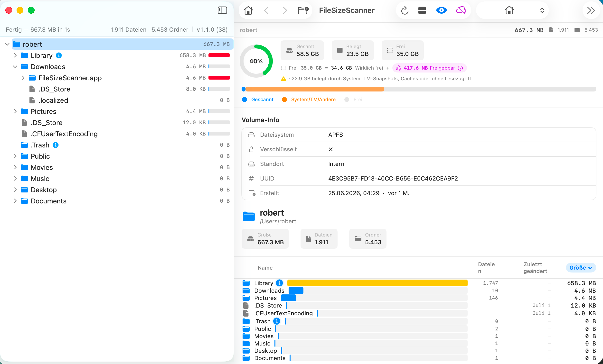Viewport: 603px width, 364px height.
Task: Sort by Dateien column header
Action: point(486,268)
